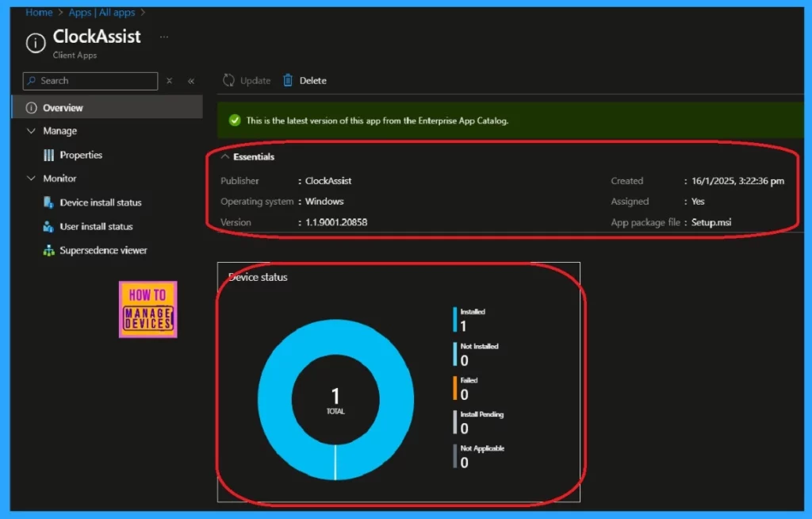Screen dimensions: 812x519
Task: Click the Properties bars icon
Action: [48, 155]
